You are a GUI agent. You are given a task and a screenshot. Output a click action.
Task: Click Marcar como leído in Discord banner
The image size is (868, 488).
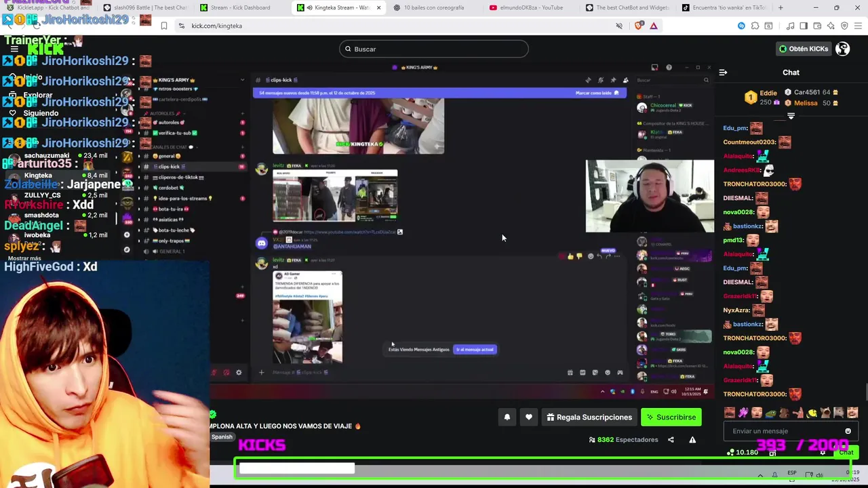[597, 93]
